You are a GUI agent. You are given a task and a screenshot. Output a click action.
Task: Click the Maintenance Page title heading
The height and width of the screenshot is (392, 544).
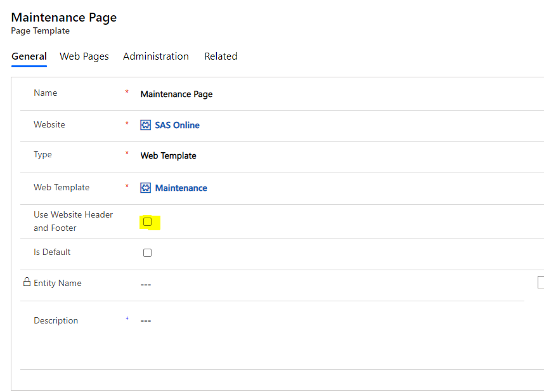click(x=63, y=17)
